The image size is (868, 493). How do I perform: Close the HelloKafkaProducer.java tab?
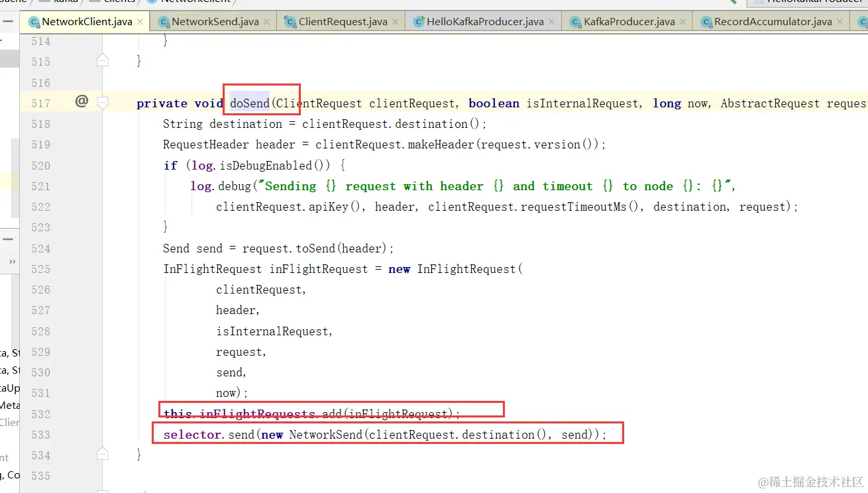[552, 22]
